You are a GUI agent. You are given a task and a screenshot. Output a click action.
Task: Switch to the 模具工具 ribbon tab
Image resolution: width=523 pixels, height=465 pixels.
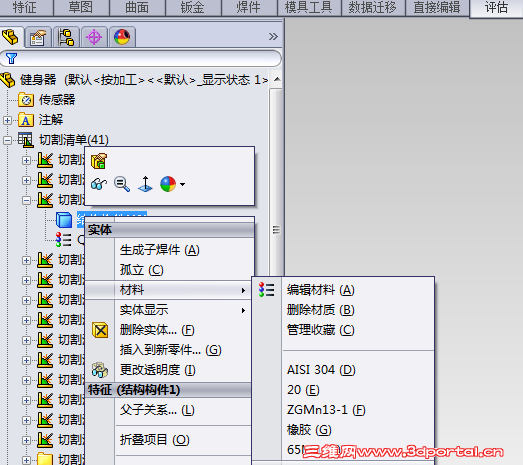309,7
